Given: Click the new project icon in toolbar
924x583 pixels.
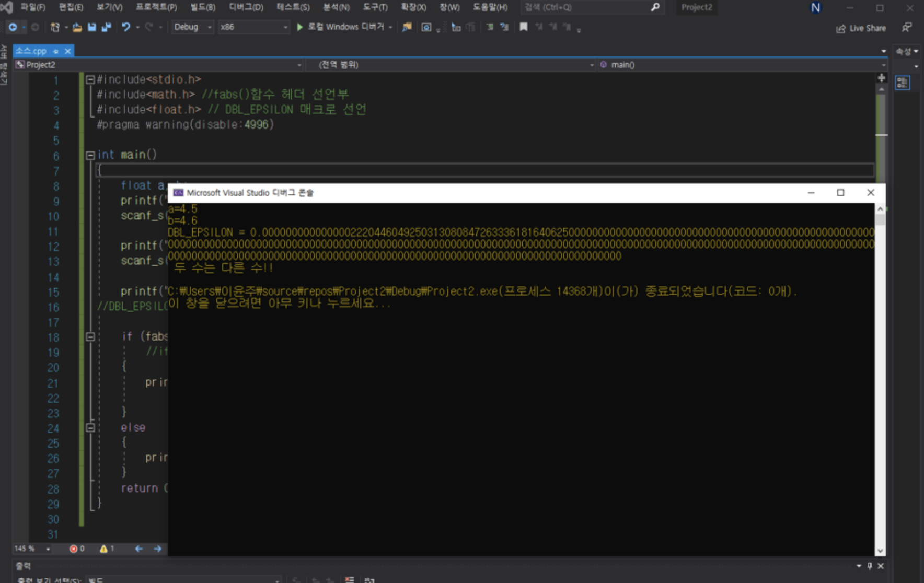Looking at the screenshot, I should tap(54, 27).
